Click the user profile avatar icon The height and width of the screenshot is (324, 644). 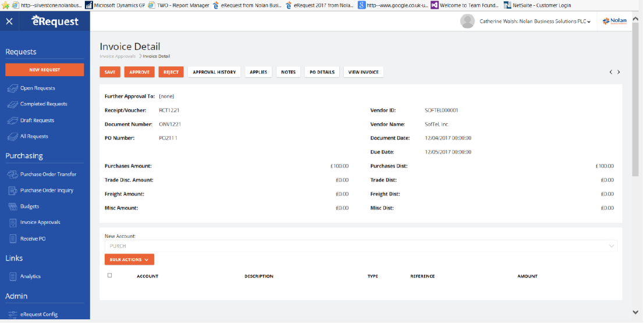pos(467,22)
